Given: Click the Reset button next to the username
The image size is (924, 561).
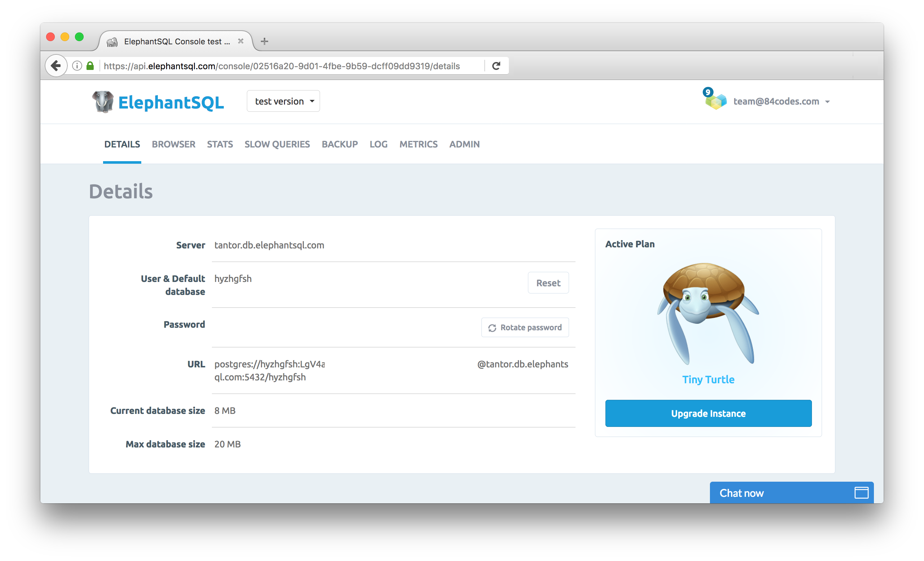Looking at the screenshot, I should point(548,283).
